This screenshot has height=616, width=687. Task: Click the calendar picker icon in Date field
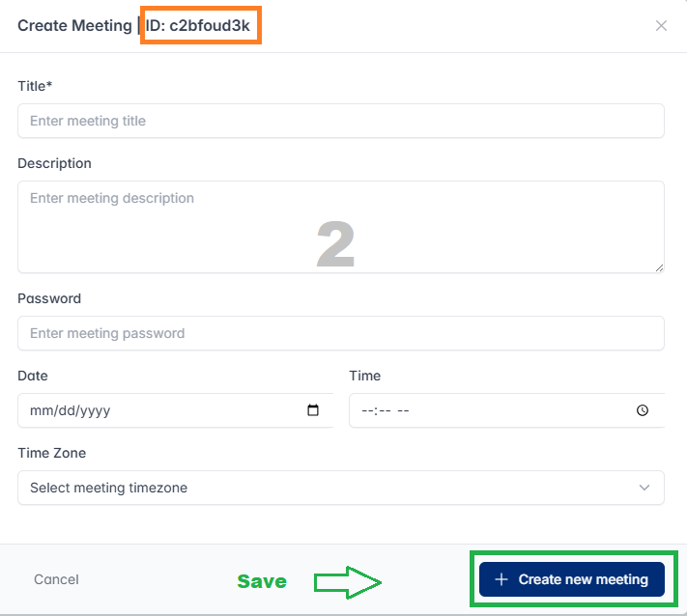pyautogui.click(x=313, y=410)
